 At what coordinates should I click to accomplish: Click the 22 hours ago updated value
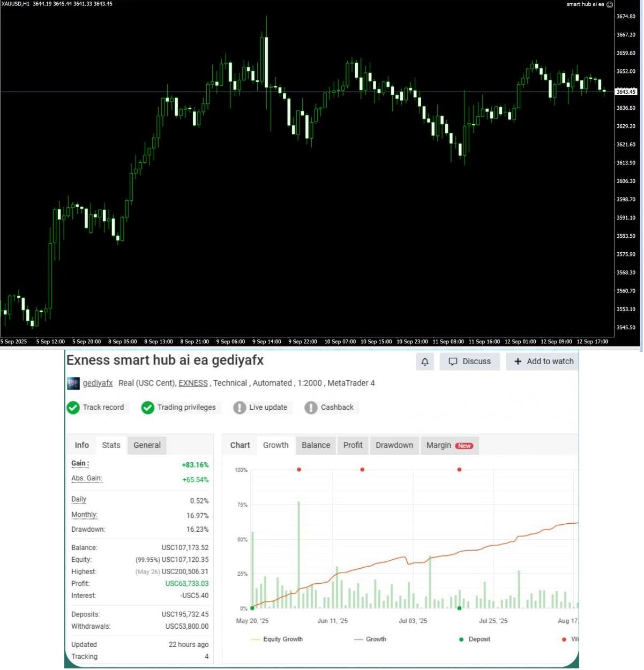click(189, 645)
